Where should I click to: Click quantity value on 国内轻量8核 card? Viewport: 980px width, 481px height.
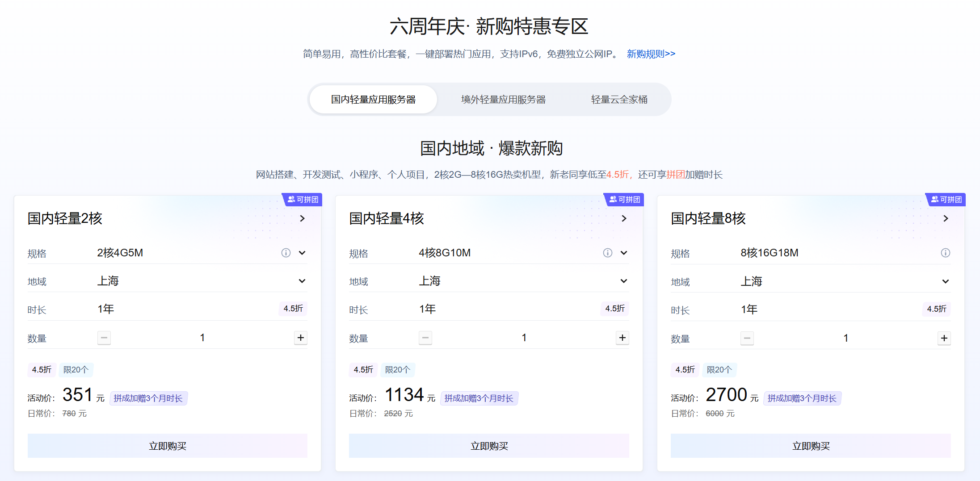click(845, 338)
